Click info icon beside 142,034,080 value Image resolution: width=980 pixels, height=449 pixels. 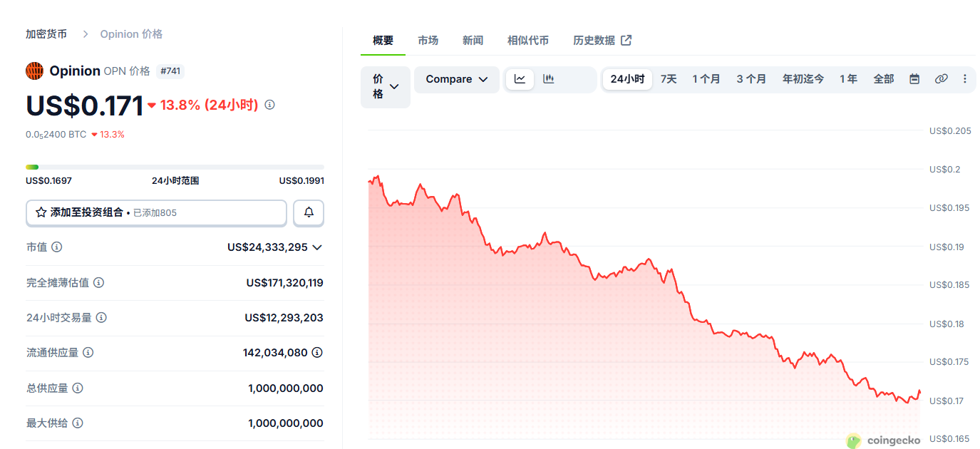tap(317, 353)
